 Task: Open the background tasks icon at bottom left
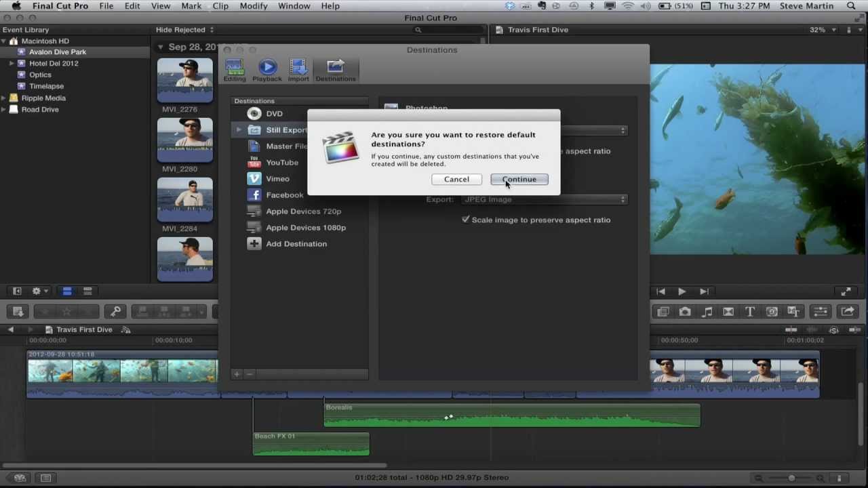[20, 478]
